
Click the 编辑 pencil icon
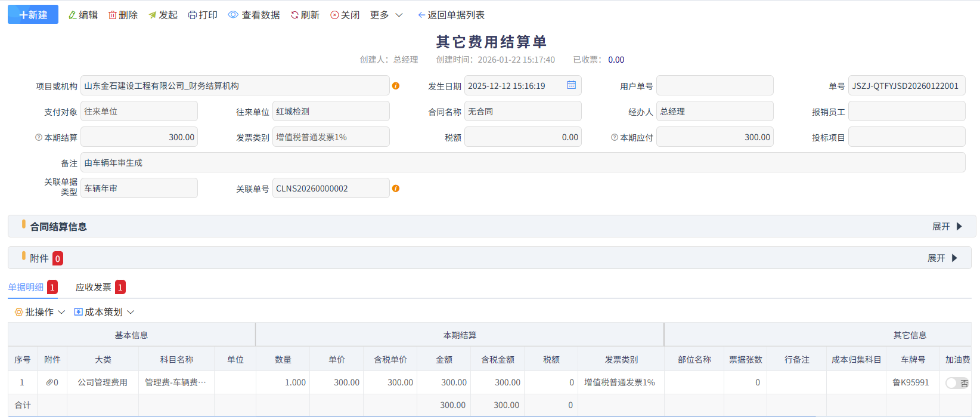click(x=73, y=15)
